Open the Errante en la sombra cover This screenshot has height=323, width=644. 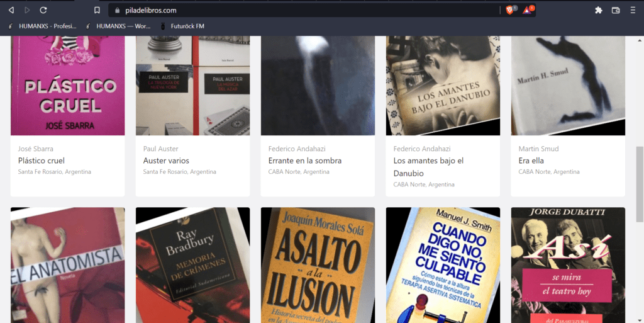pyautogui.click(x=318, y=86)
